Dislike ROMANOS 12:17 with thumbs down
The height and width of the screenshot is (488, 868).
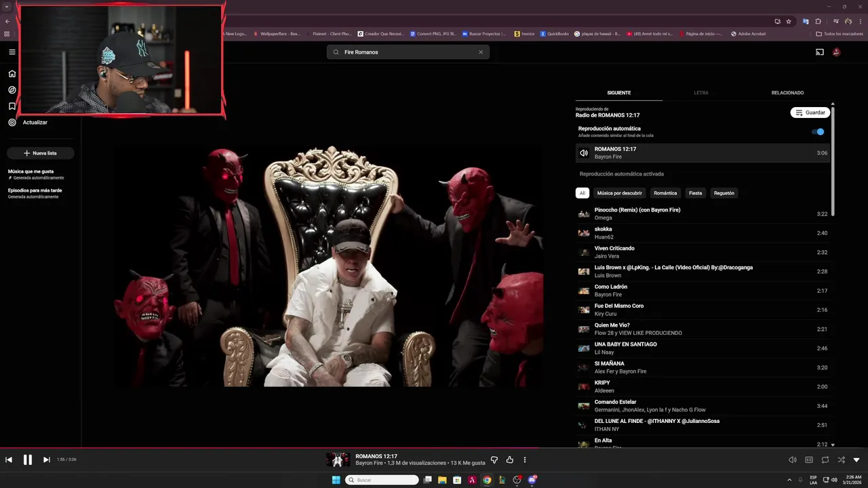click(x=494, y=460)
